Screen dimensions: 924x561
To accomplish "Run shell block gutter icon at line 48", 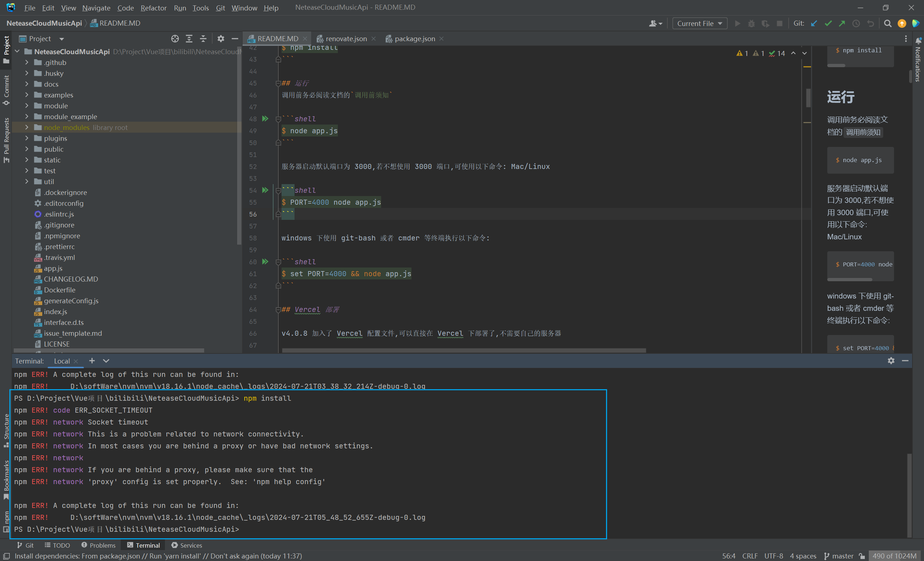I will [265, 118].
